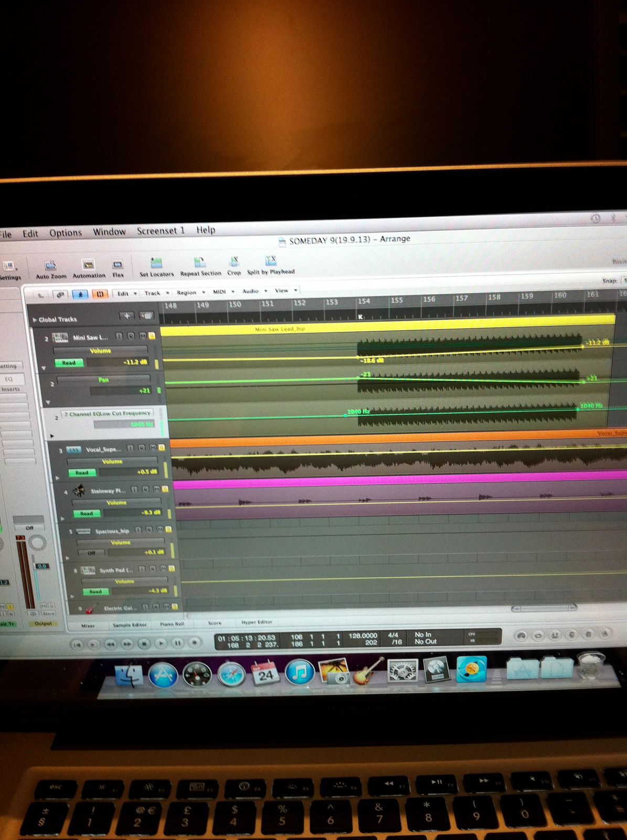Click the Set Locators icon
The width and height of the screenshot is (627, 840).
[x=156, y=263]
